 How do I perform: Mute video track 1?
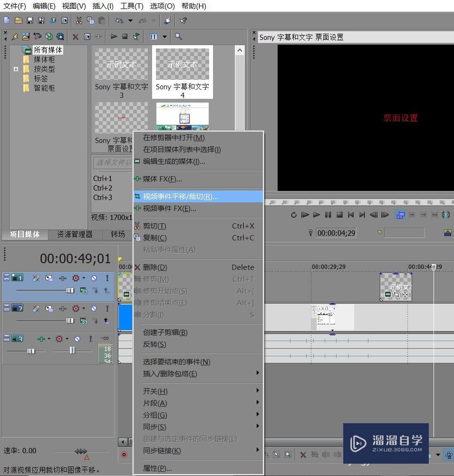[x=94, y=278]
